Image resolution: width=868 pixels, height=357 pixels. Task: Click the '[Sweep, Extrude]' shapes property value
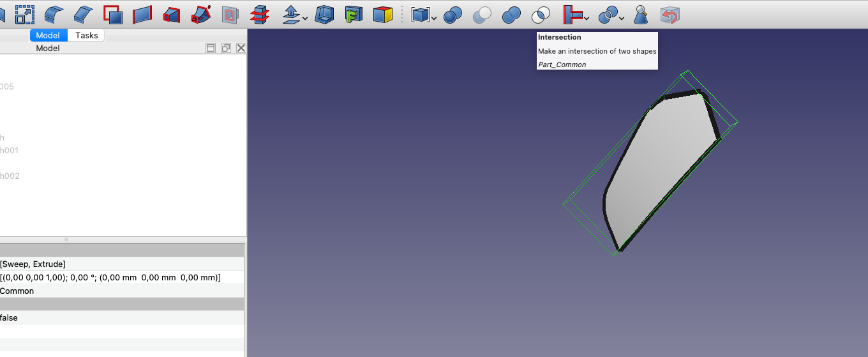click(33, 264)
